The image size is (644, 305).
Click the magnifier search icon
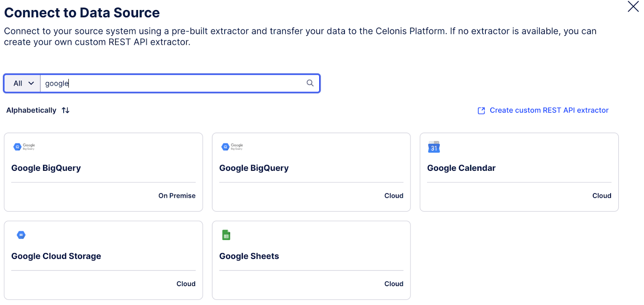click(310, 83)
